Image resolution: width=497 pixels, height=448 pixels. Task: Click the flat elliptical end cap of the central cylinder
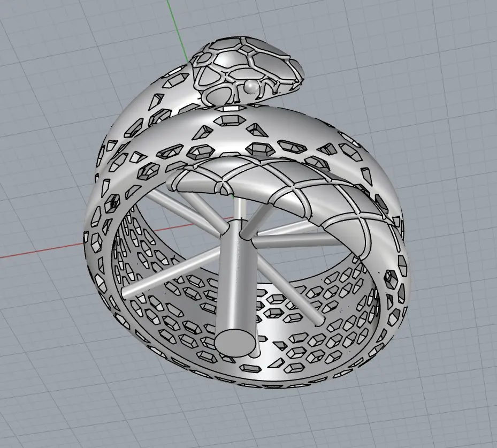[x=234, y=344]
